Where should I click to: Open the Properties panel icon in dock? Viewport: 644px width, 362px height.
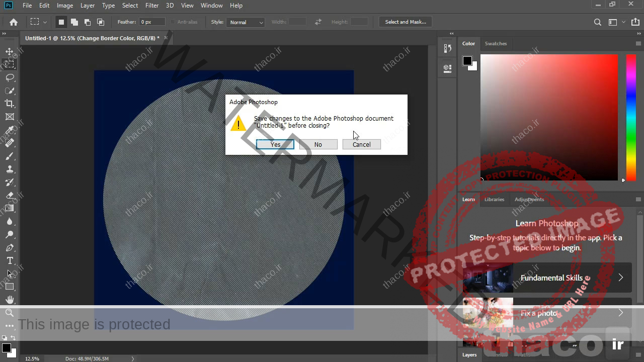pyautogui.click(x=447, y=68)
